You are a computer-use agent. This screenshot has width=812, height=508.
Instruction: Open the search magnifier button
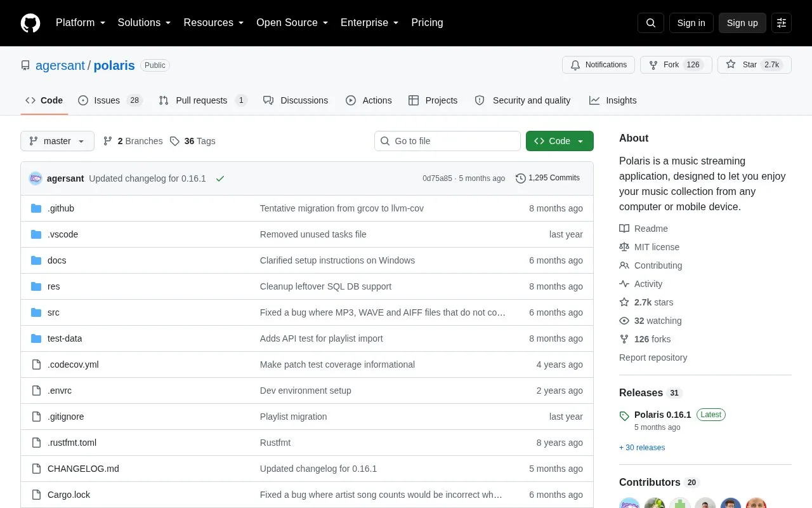click(x=651, y=23)
